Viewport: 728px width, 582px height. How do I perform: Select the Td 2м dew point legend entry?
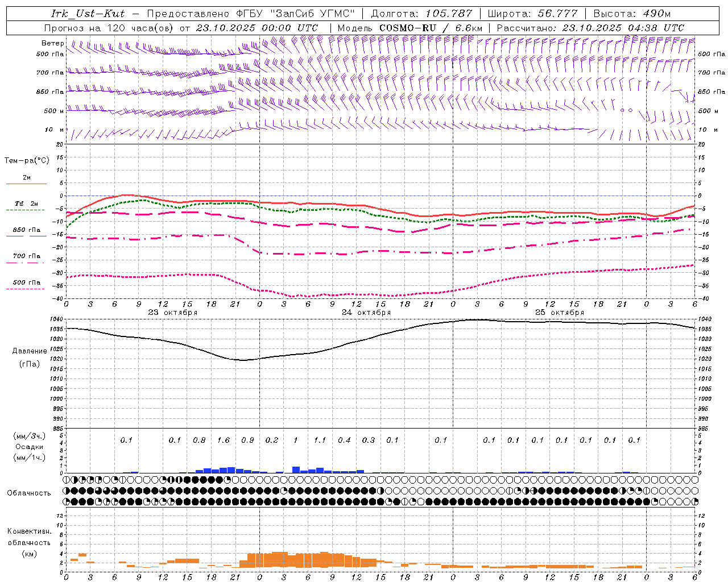click(x=26, y=203)
